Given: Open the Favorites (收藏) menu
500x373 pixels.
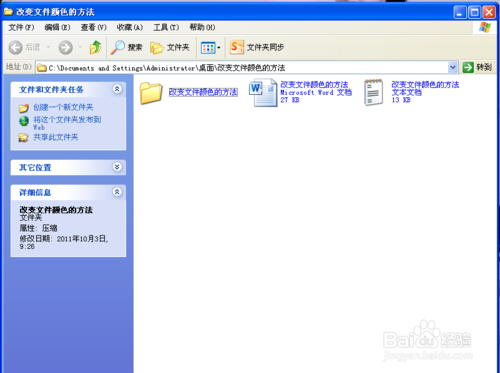Looking at the screenshot, I should click(x=130, y=27).
